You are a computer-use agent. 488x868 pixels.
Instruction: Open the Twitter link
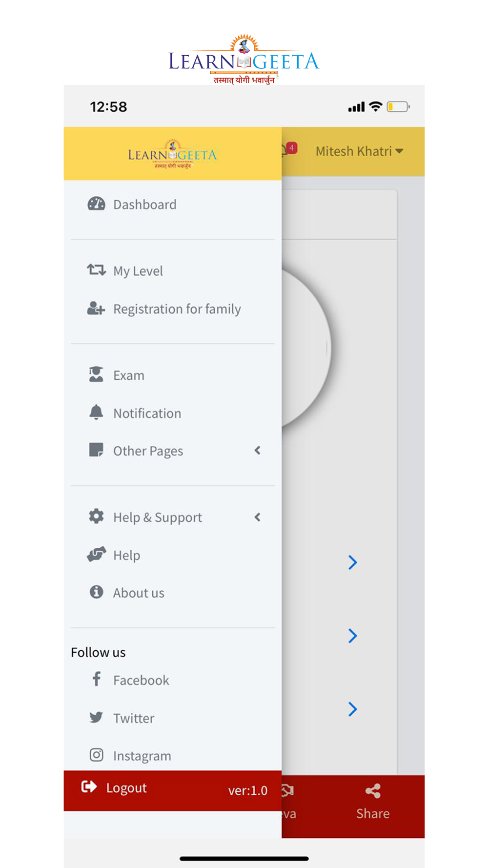pos(134,718)
